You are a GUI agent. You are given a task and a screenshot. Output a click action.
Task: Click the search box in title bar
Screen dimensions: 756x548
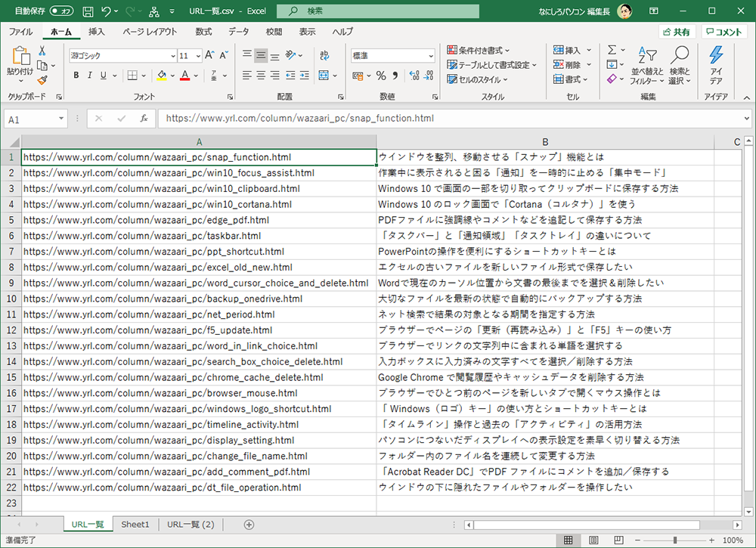[x=378, y=11]
